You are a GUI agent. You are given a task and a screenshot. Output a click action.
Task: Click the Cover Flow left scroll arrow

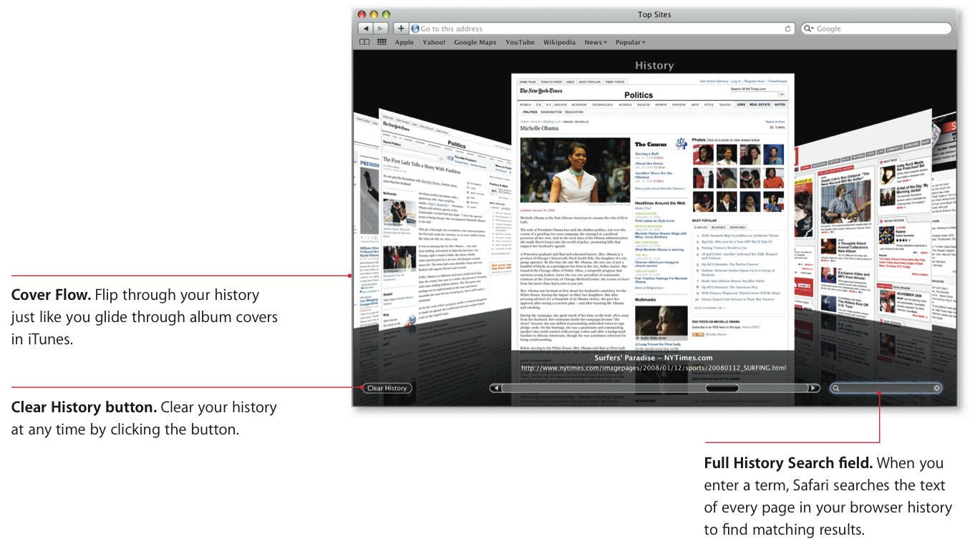pos(495,388)
